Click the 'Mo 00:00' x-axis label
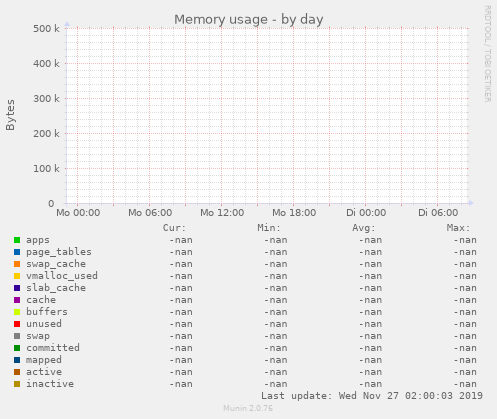This screenshot has width=497, height=419. click(78, 213)
